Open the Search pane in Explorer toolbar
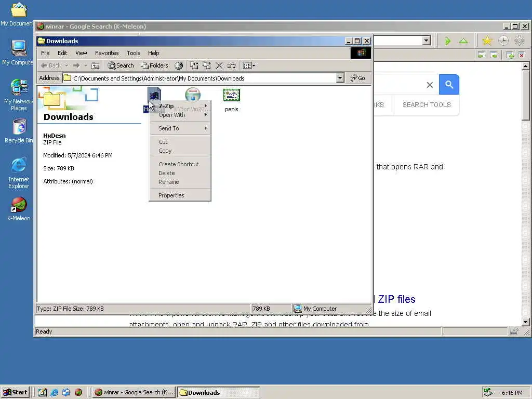 tap(121, 65)
